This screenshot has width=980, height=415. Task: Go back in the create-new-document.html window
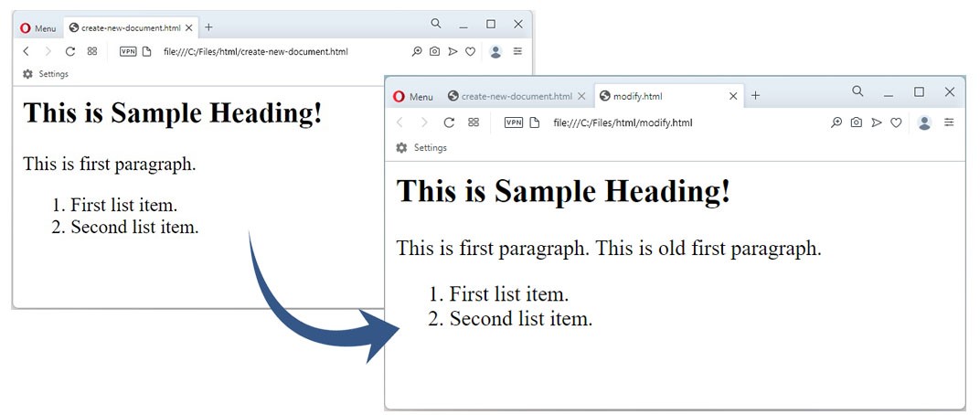click(x=27, y=52)
